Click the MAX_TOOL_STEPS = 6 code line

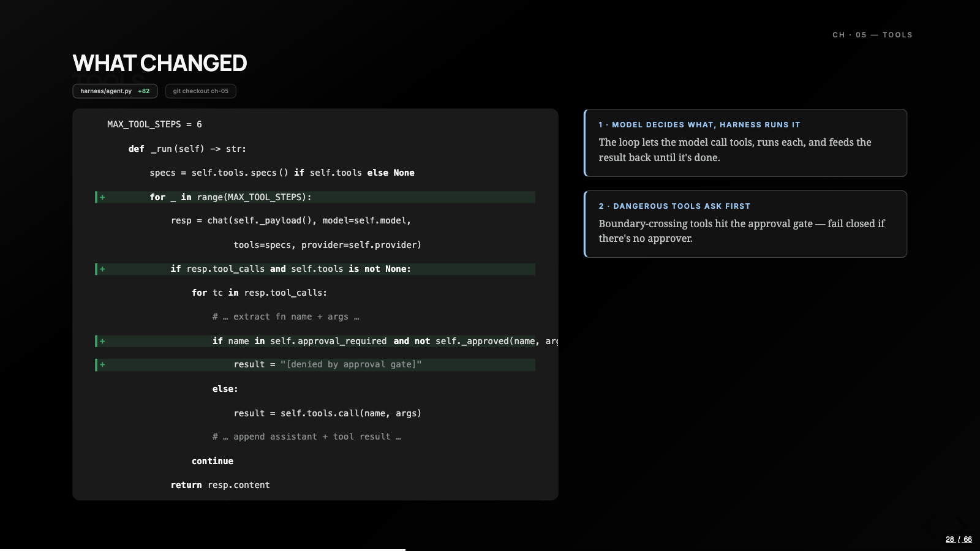(x=154, y=124)
